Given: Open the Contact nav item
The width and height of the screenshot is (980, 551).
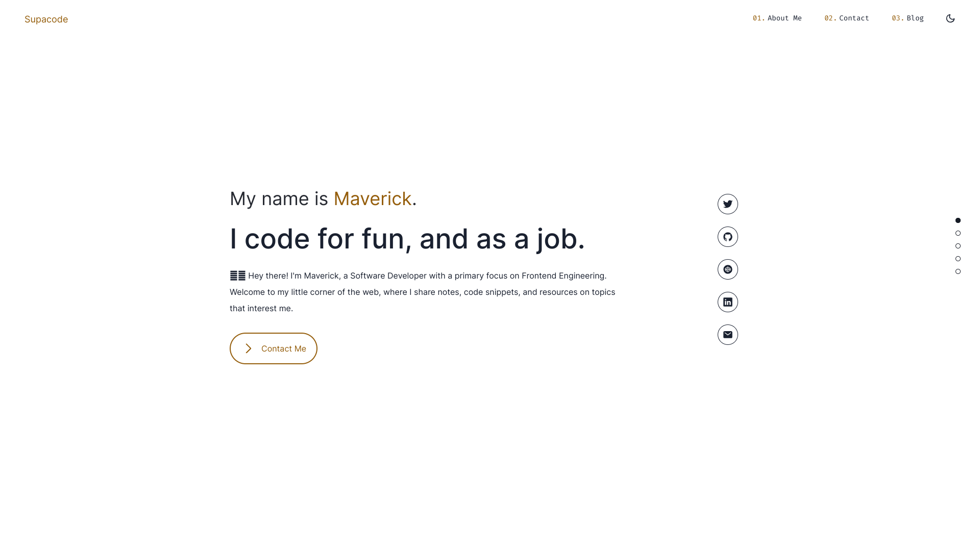Looking at the screenshot, I should pos(847,18).
